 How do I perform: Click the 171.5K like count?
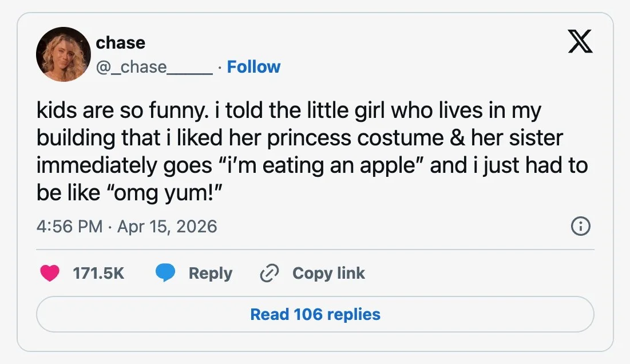(98, 274)
